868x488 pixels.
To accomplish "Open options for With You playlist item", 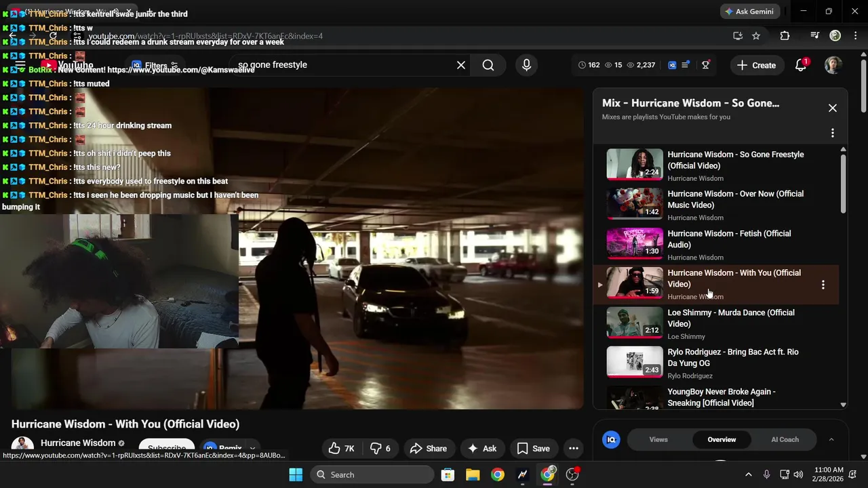I will 823,285.
